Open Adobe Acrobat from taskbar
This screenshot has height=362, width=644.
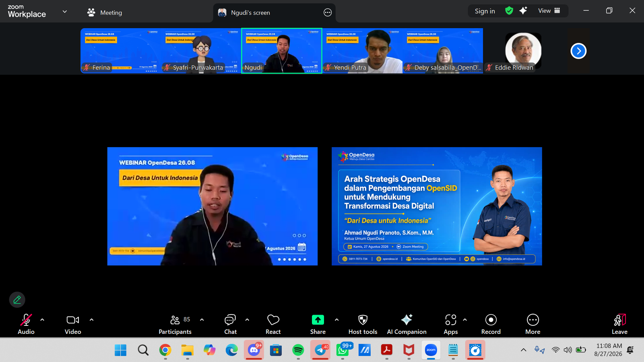pos(387,350)
